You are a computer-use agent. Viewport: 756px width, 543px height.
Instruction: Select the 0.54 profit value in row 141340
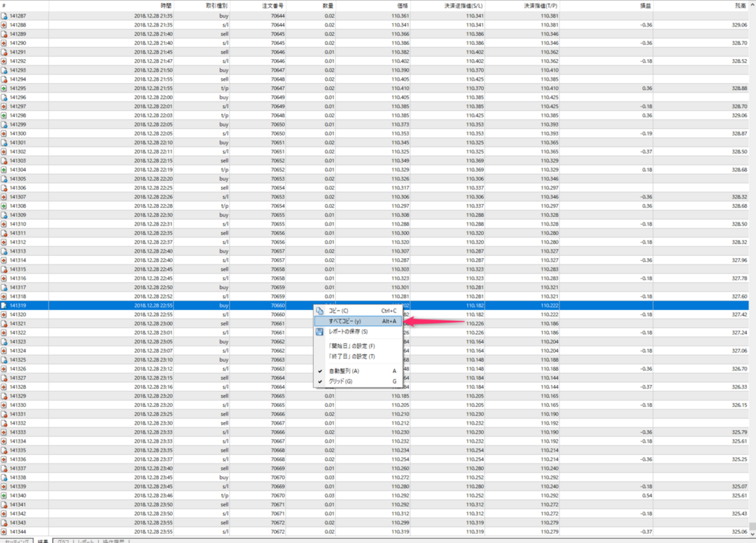[x=647, y=495]
